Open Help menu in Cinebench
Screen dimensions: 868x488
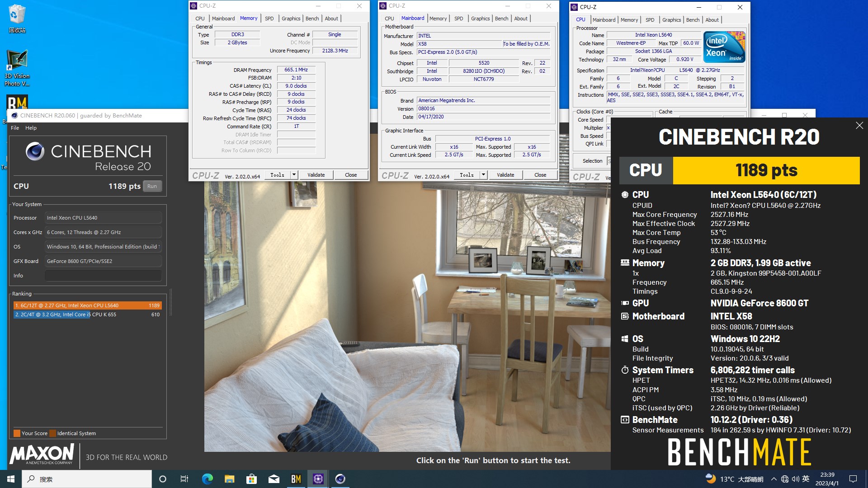pyautogui.click(x=31, y=128)
